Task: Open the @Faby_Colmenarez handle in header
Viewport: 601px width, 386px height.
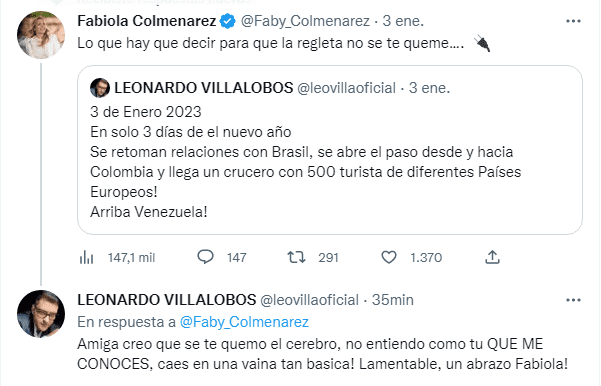Action: (x=305, y=21)
